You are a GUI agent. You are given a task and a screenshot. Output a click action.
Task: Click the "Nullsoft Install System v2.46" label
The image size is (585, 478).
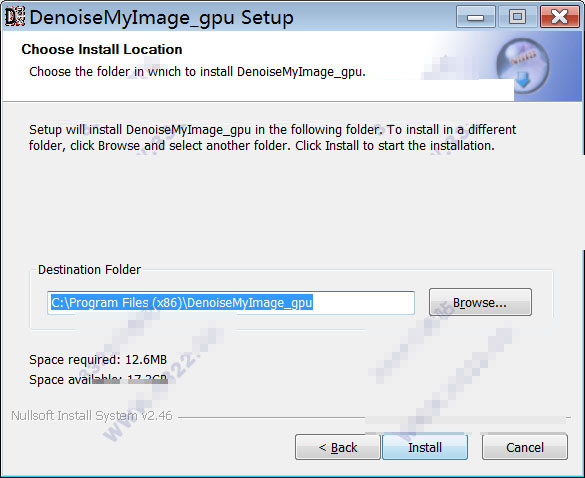pyautogui.click(x=92, y=415)
